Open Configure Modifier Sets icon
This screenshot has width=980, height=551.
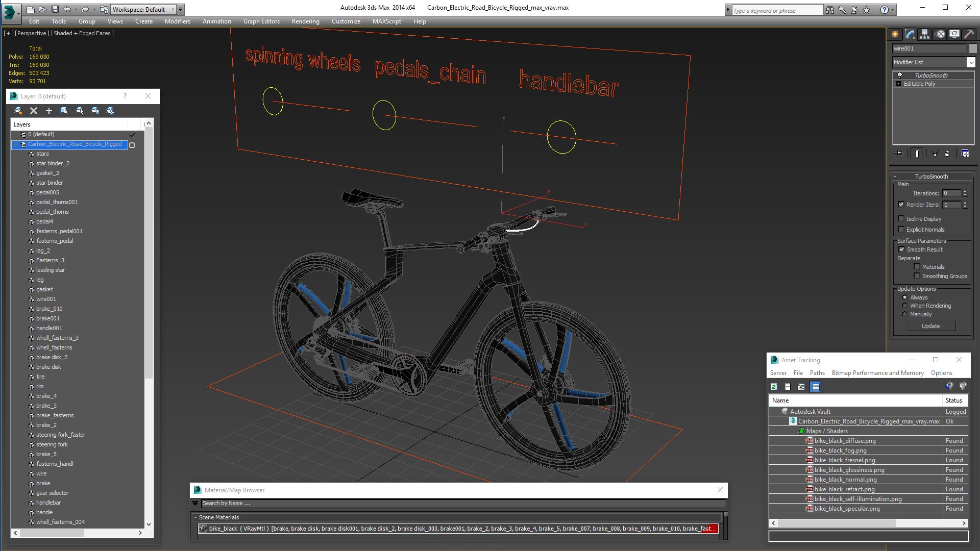click(x=965, y=153)
